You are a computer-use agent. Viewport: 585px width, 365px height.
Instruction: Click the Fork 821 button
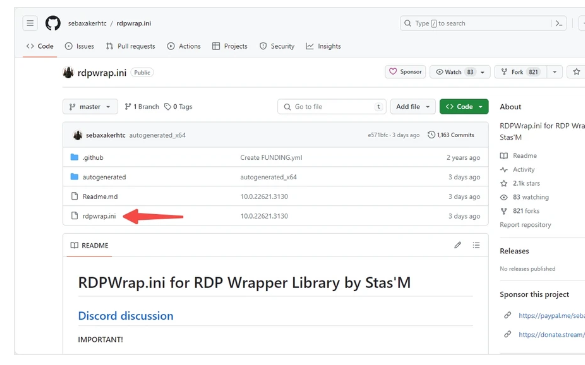click(x=520, y=72)
